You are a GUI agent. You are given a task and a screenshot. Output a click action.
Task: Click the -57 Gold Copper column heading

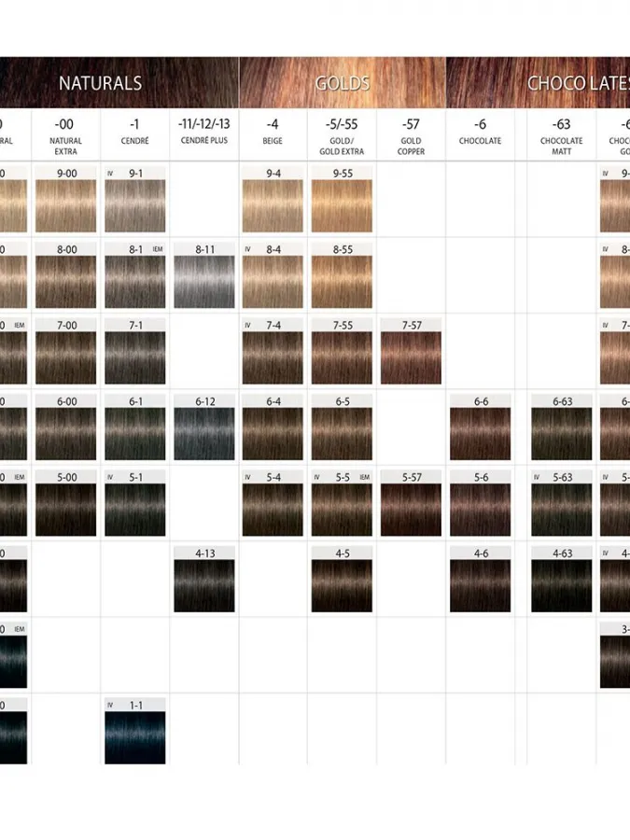click(411, 136)
